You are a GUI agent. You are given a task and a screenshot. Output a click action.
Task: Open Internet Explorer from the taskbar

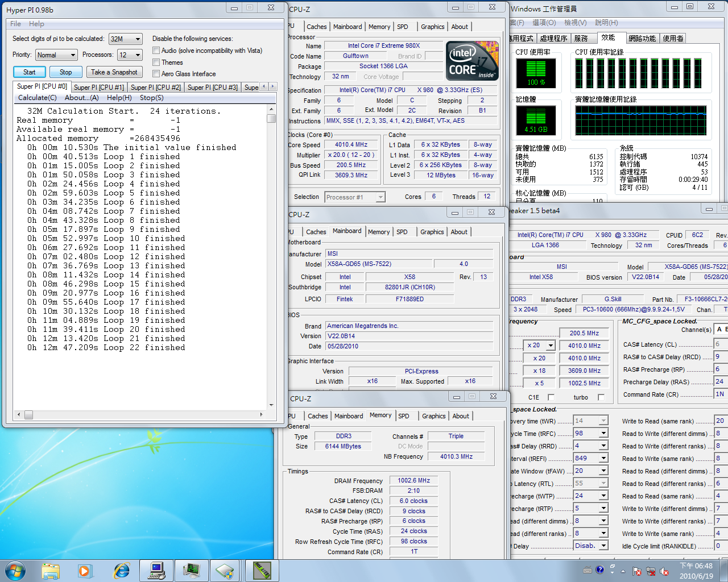122,571
